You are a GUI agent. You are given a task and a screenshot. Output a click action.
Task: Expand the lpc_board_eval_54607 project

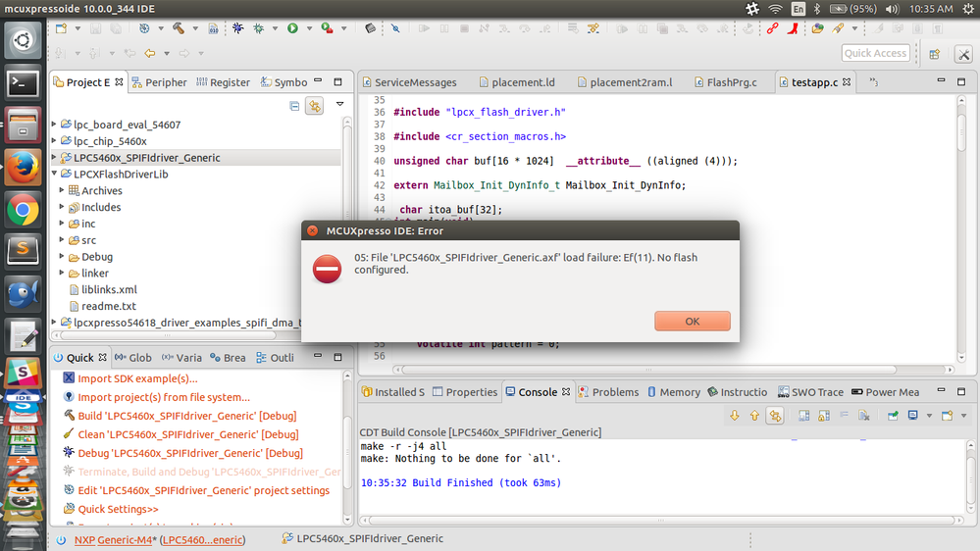[54, 125]
